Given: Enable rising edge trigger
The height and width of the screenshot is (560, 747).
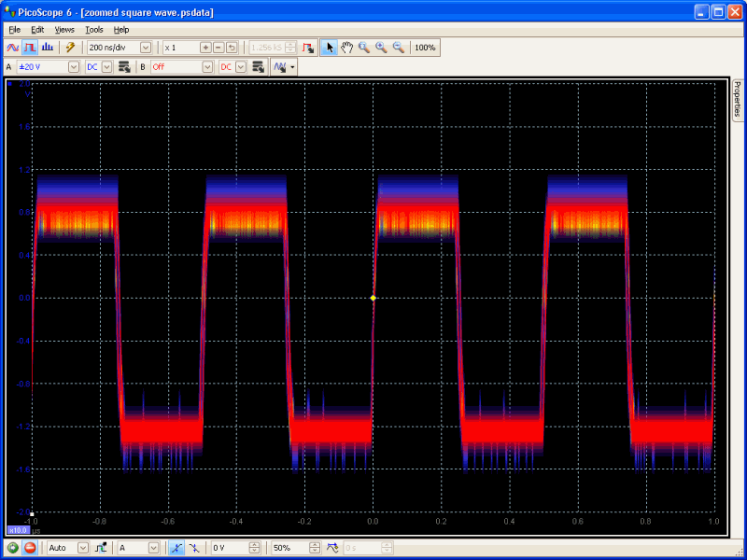Looking at the screenshot, I should point(176,548).
